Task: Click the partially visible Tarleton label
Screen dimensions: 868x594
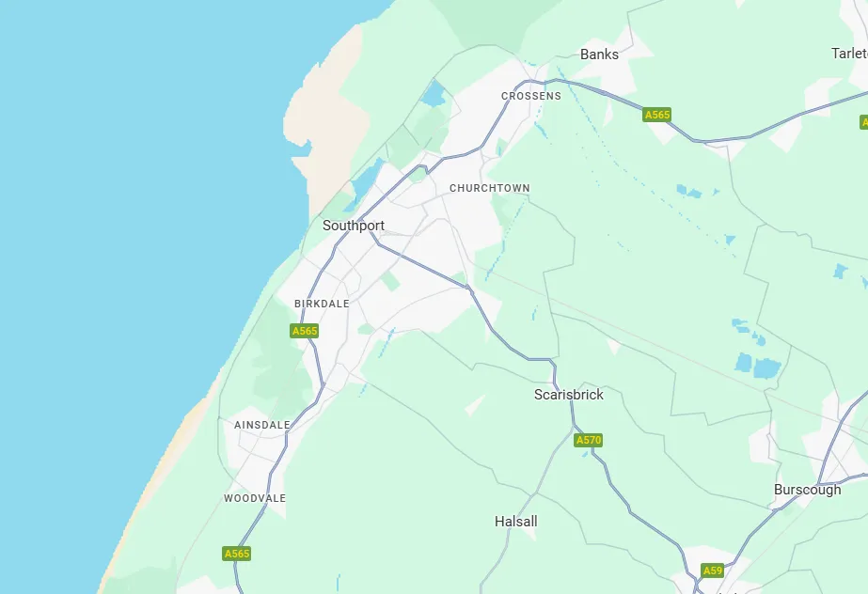Action: click(849, 53)
